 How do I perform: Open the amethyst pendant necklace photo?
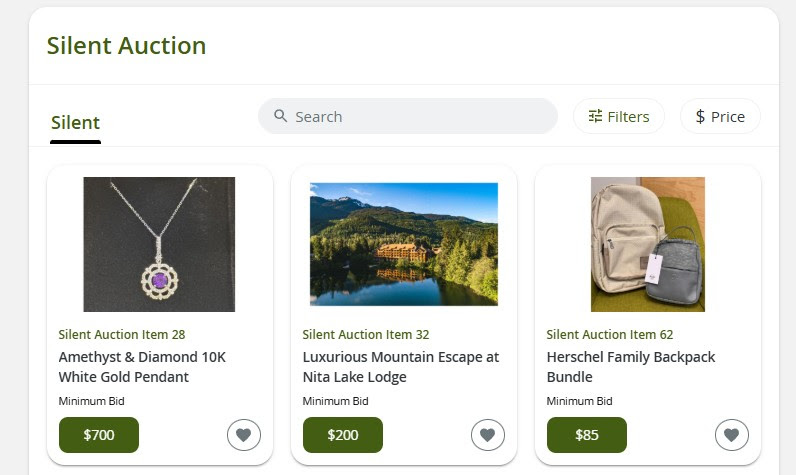(159, 244)
